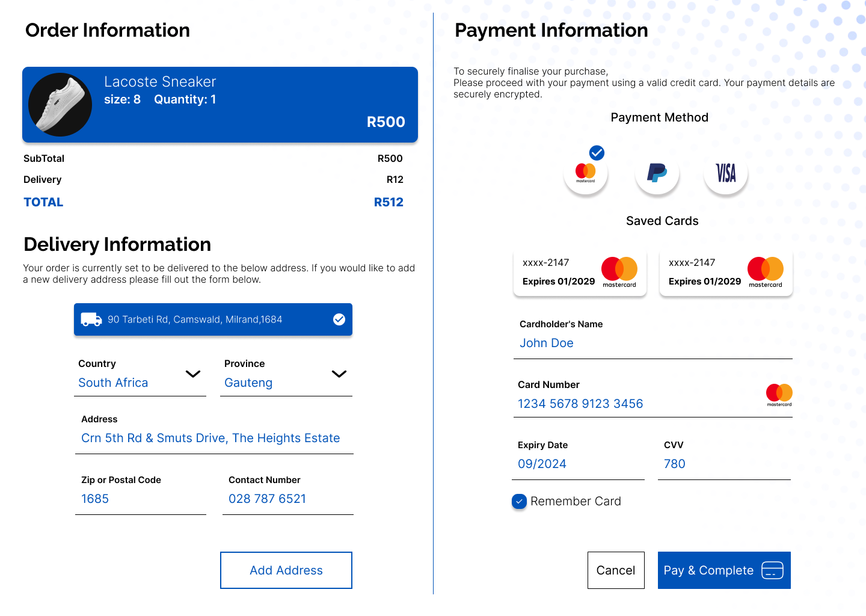Click the Mastercard logo next to Card Number

click(x=779, y=393)
